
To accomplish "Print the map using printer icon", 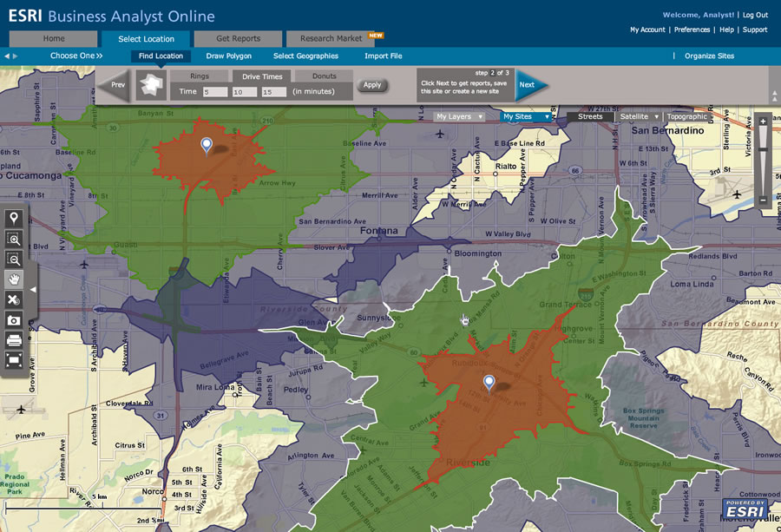I will (x=13, y=339).
